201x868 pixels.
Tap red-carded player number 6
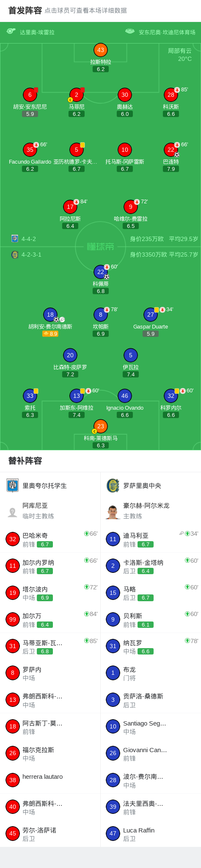(x=30, y=95)
